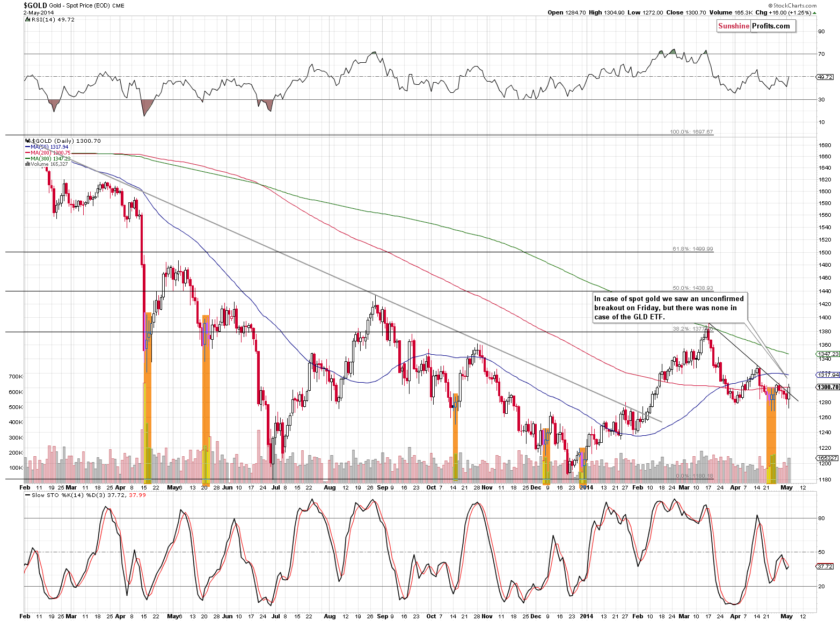Click the 100K volume axis label
The width and height of the screenshot is (840, 621).
pyautogui.click(x=16, y=468)
